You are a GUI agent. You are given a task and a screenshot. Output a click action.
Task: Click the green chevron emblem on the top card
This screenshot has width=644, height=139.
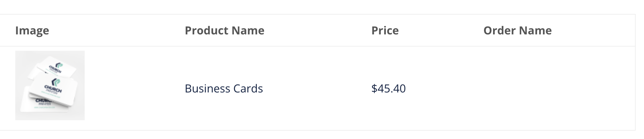(x=59, y=65)
